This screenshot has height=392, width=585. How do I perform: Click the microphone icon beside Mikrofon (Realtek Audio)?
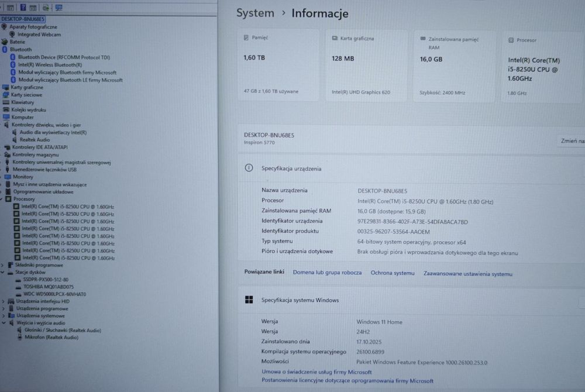click(20, 338)
